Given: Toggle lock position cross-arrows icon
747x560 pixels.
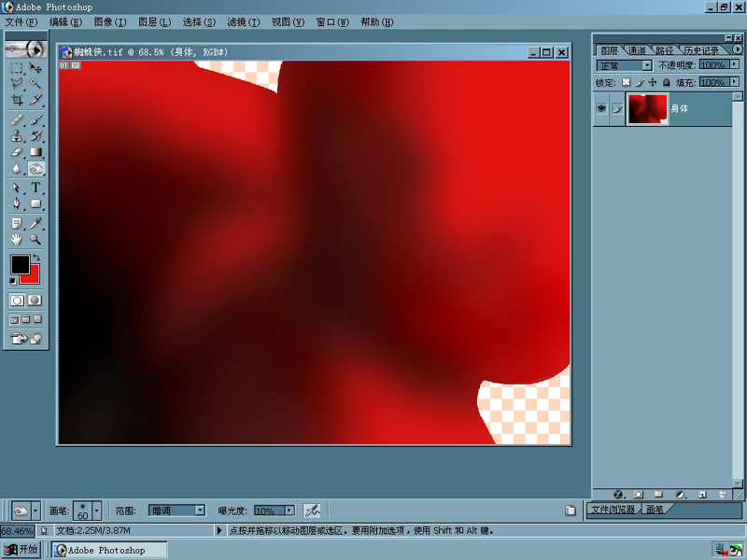Looking at the screenshot, I should pos(653,82).
